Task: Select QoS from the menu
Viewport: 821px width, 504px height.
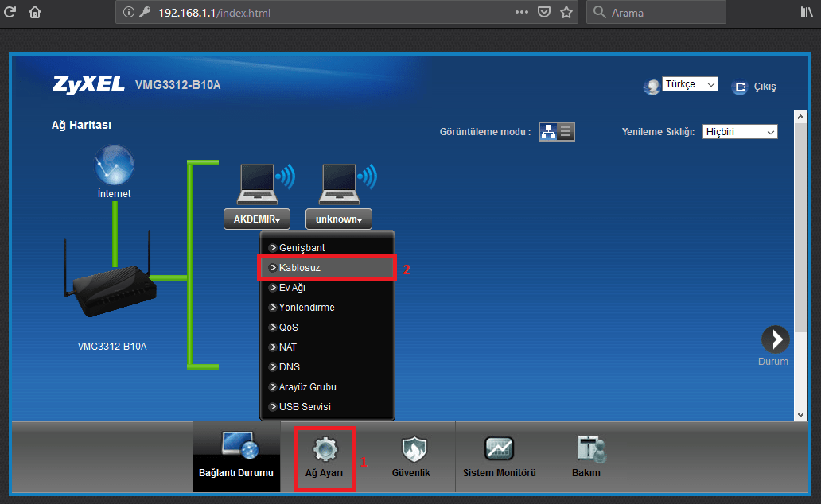Action: click(327, 327)
